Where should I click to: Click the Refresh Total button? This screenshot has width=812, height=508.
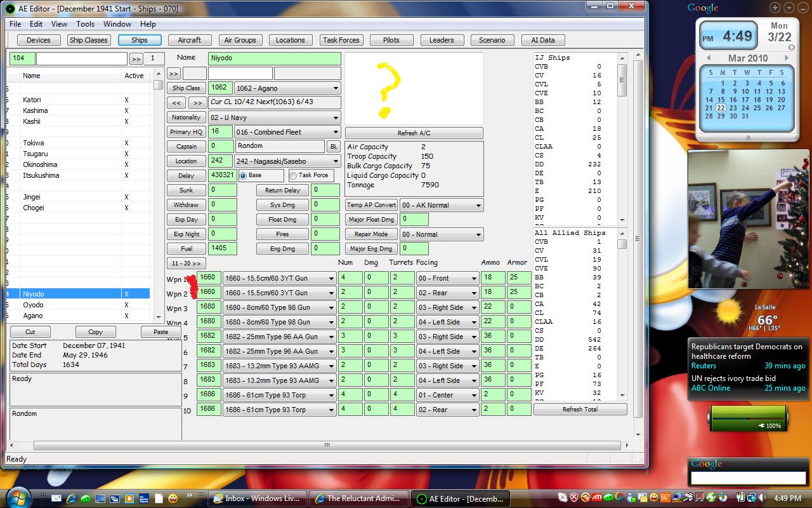[x=580, y=410]
